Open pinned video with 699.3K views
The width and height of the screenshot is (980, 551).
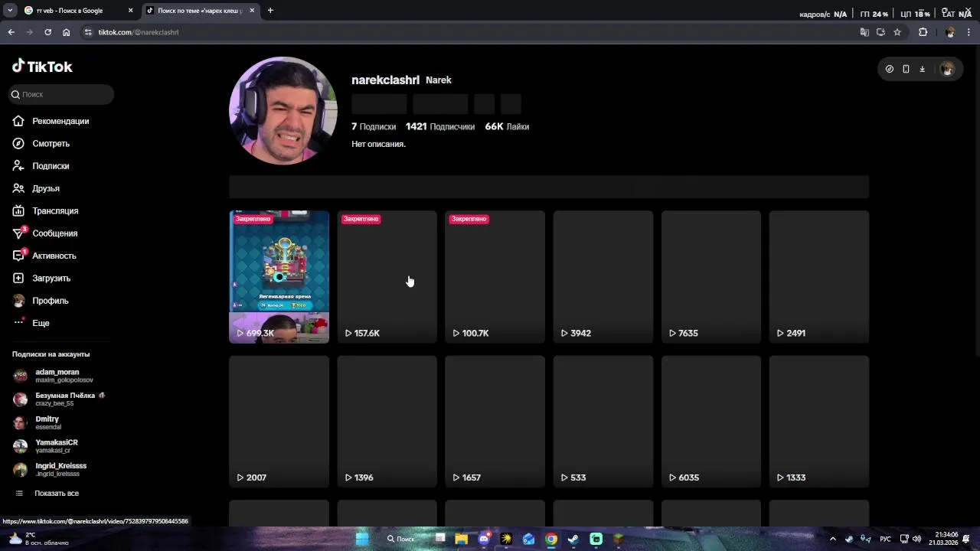[x=279, y=277]
